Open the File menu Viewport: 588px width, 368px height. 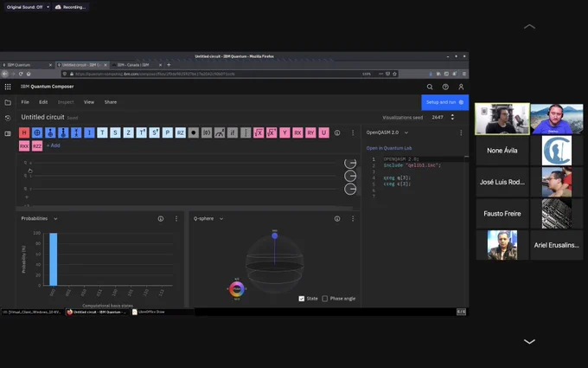[x=25, y=102]
